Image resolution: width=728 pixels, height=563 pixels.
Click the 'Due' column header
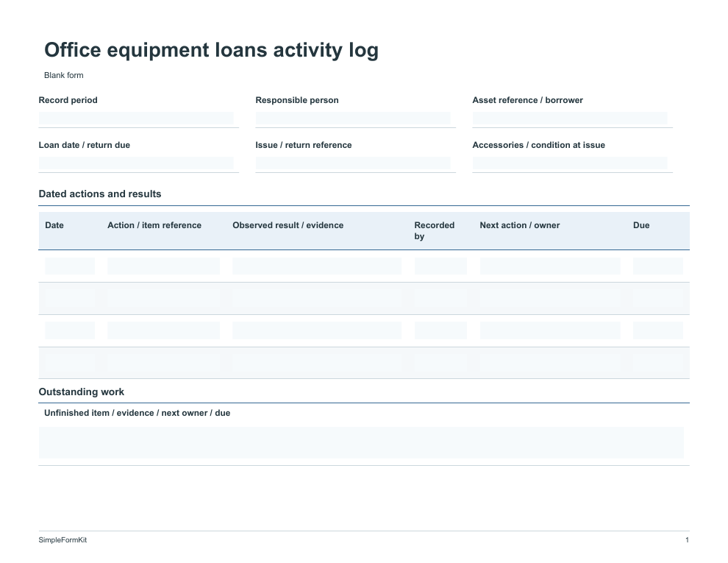tap(641, 225)
